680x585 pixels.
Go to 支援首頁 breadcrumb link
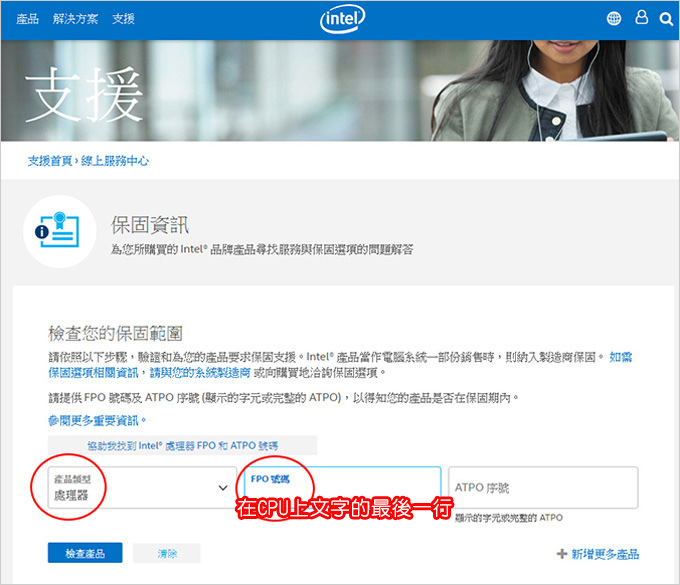point(50,161)
